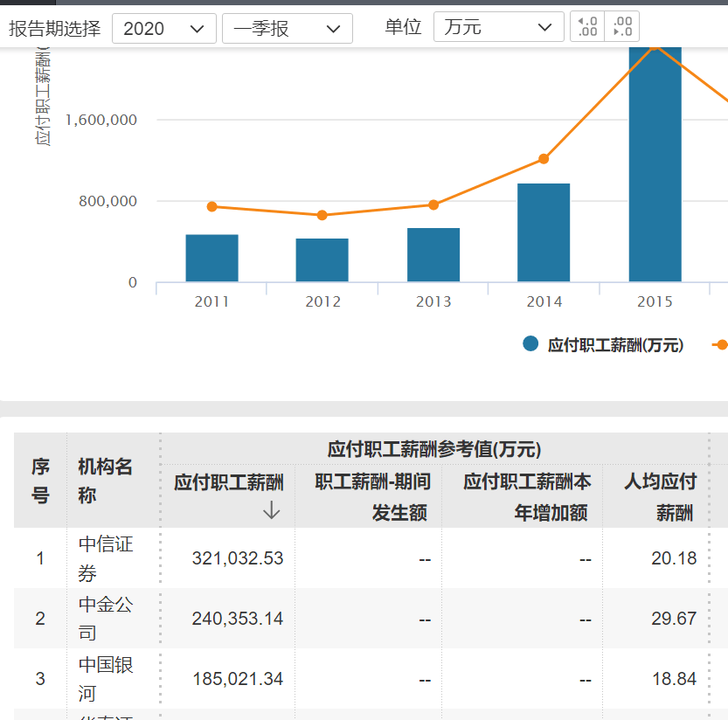This screenshot has width=728, height=720.
Task: Open the 万元 unit dropdown
Action: (x=498, y=28)
